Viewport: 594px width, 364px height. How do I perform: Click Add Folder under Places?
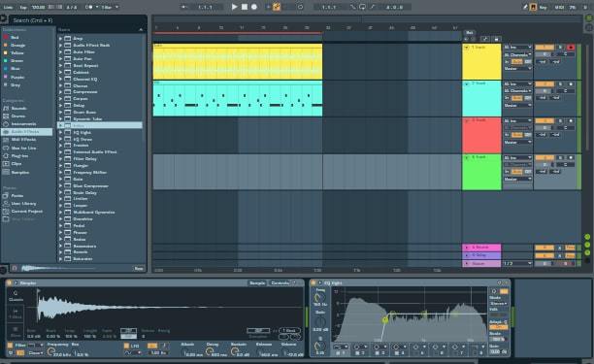tap(22, 219)
